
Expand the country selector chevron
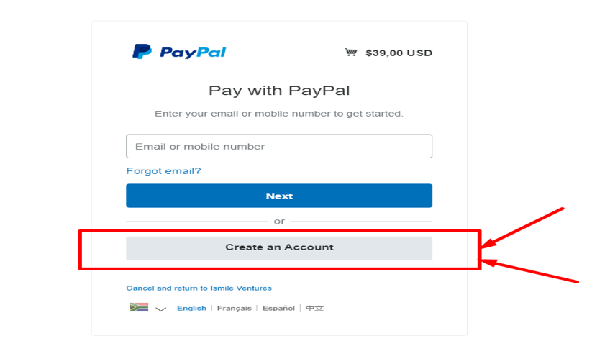coord(160,309)
